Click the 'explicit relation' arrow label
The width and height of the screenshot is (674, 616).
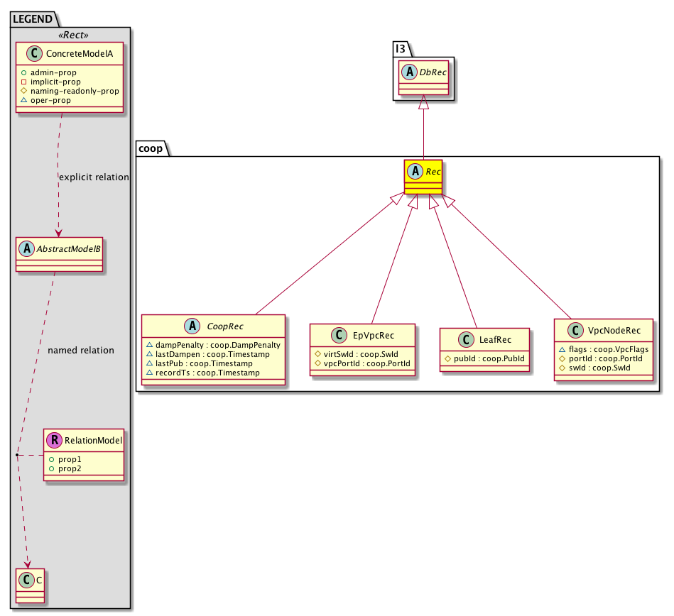click(x=94, y=177)
